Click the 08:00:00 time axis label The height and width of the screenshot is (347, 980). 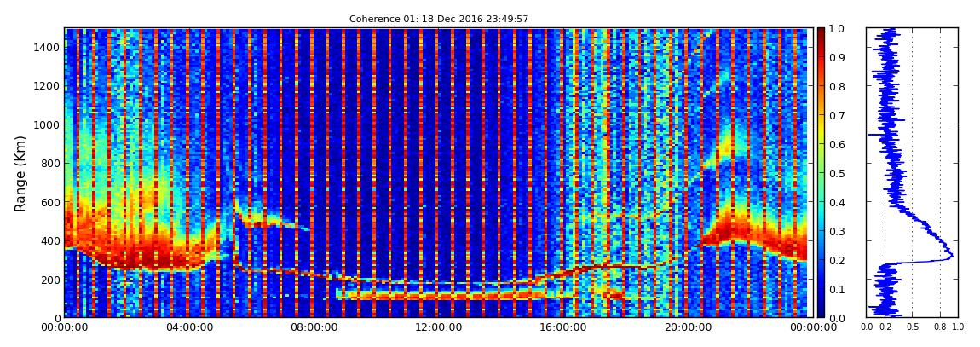pos(312,327)
